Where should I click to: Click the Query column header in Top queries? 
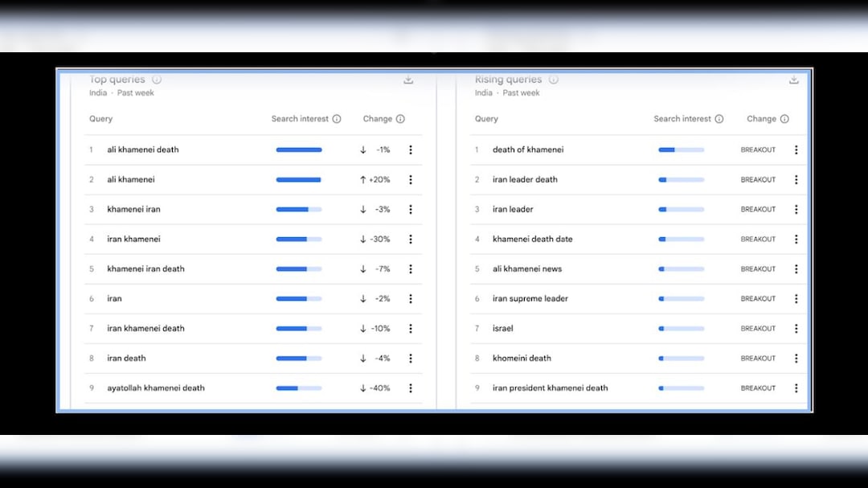pyautogui.click(x=101, y=119)
